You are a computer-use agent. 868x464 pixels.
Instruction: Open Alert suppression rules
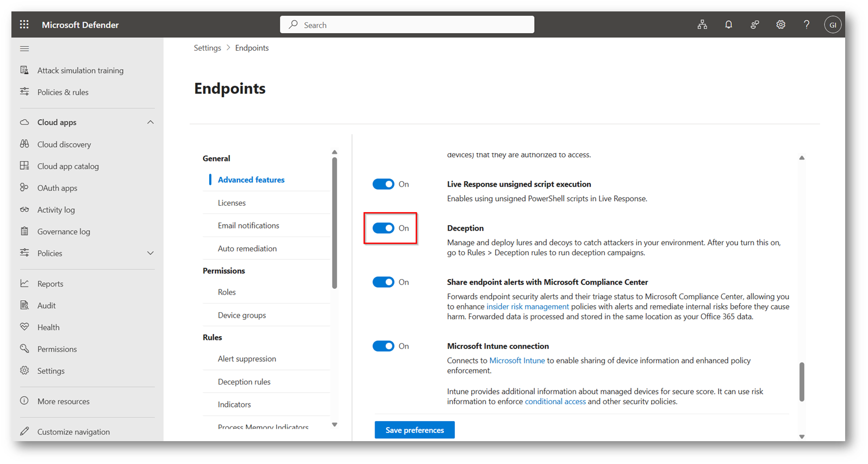tap(247, 358)
